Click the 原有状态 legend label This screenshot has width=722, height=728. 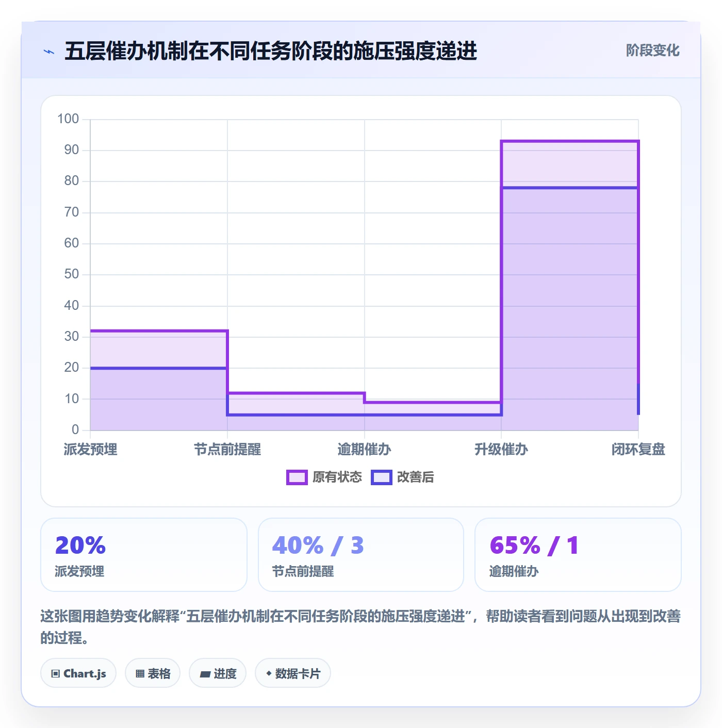tap(337, 477)
